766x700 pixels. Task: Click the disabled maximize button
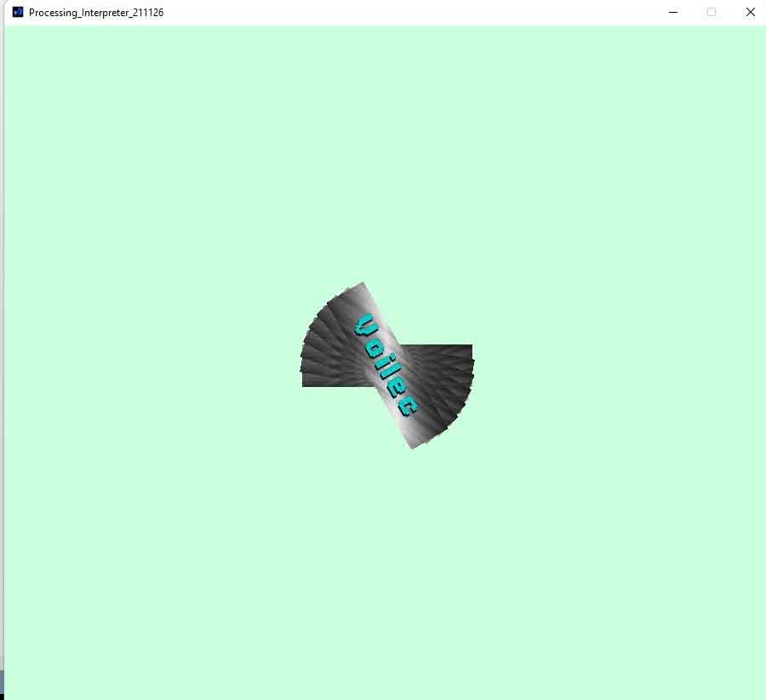click(712, 12)
